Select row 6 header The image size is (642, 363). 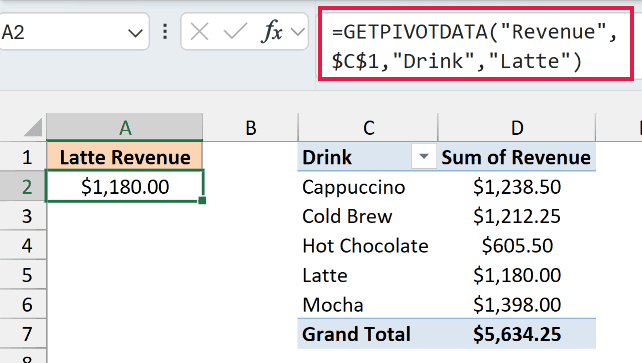23,304
